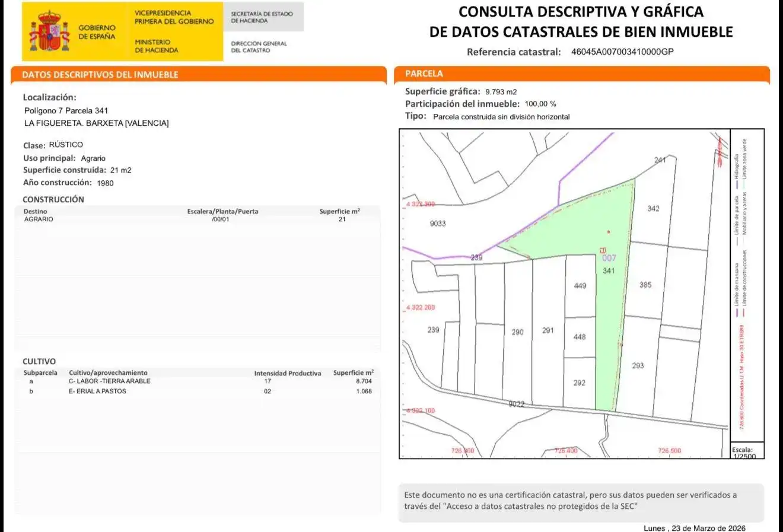Click the crop surface value '8.704'
The height and width of the screenshot is (532, 783).
point(364,381)
